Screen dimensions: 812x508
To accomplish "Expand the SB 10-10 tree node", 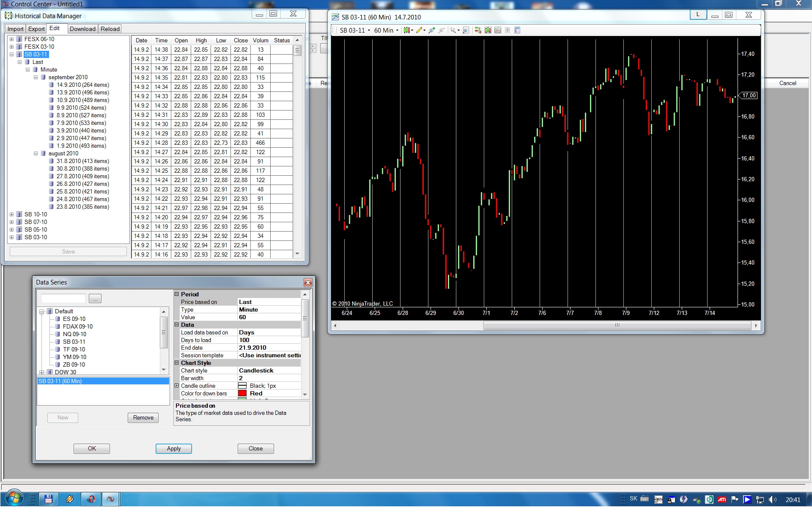I will [x=12, y=215].
